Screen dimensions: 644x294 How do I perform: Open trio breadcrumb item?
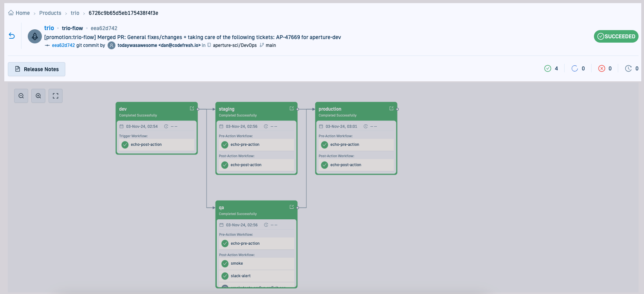coord(75,13)
